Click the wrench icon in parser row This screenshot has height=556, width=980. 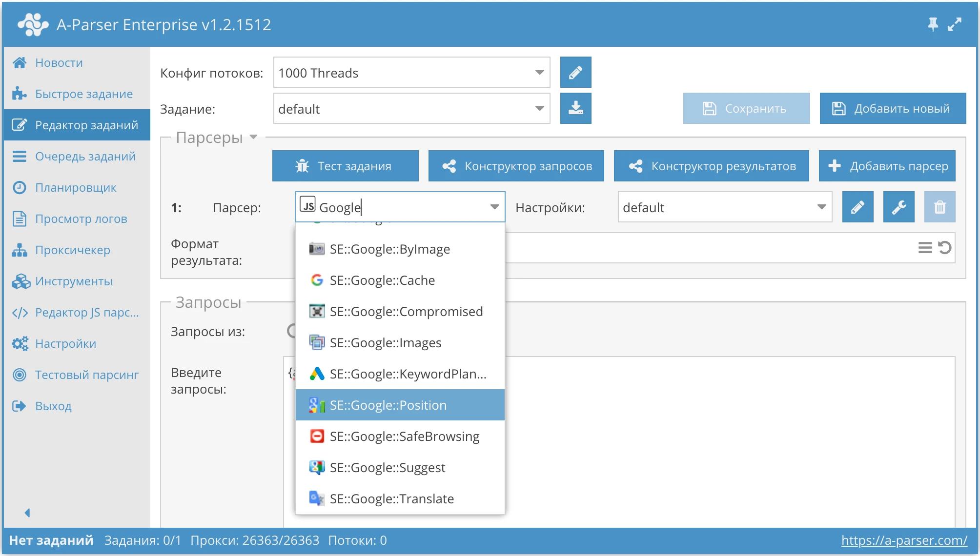click(898, 207)
